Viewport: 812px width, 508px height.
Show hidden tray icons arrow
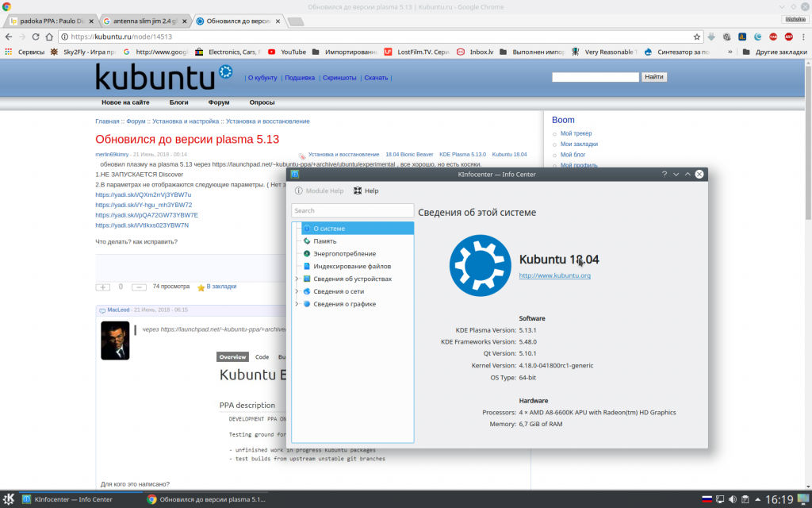tap(757, 500)
